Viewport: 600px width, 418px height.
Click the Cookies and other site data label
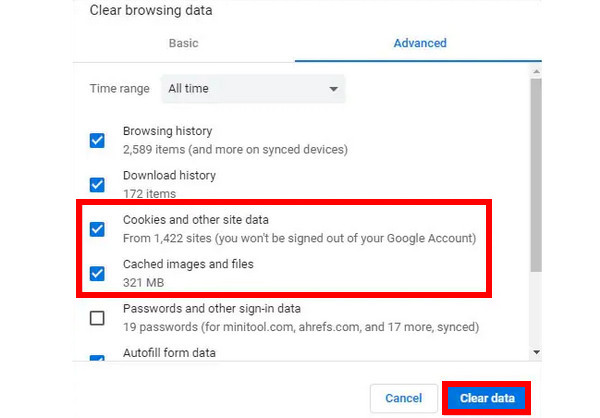coord(196,220)
